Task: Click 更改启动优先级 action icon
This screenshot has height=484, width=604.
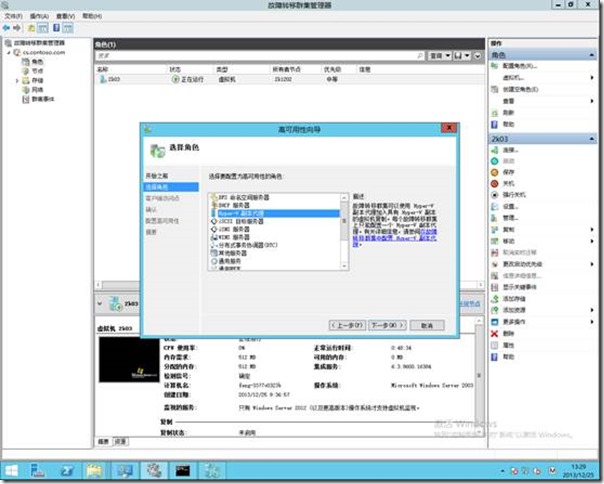Action: [495, 264]
